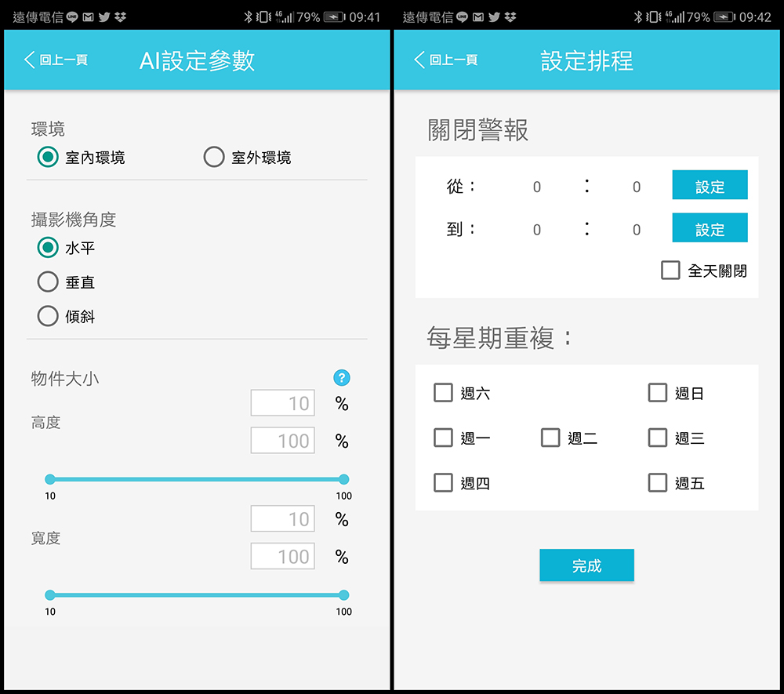
Task: Tap Dropbox icon in right status bar
Action: coord(510,17)
